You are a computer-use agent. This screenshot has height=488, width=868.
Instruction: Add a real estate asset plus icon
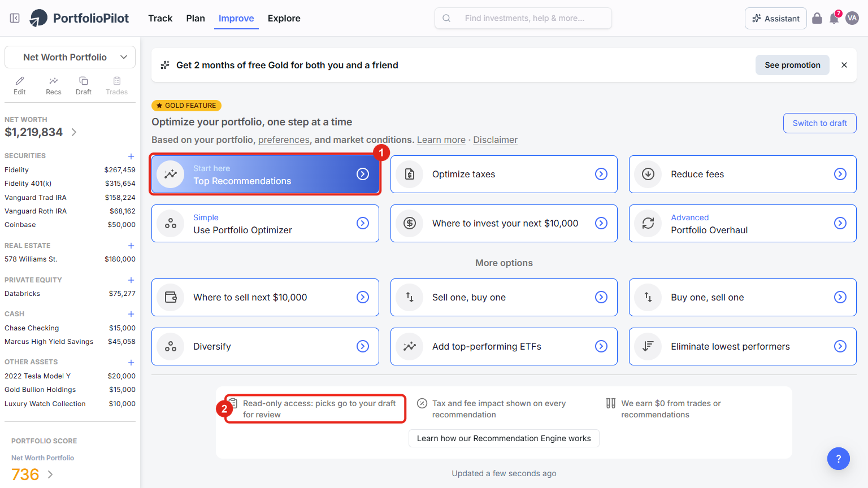pyautogui.click(x=131, y=246)
